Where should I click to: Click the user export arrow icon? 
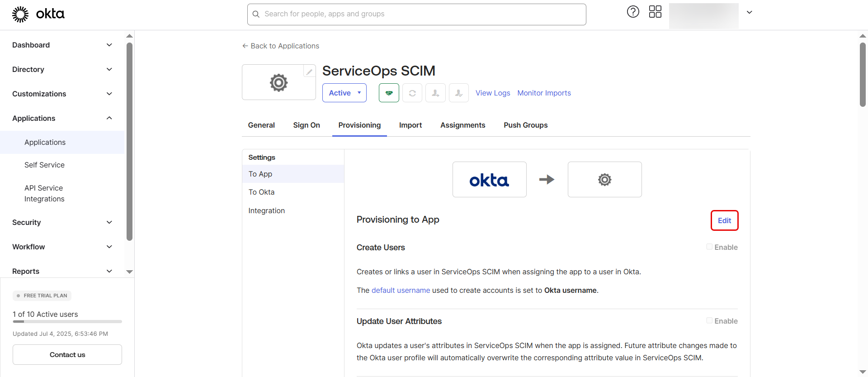[435, 93]
